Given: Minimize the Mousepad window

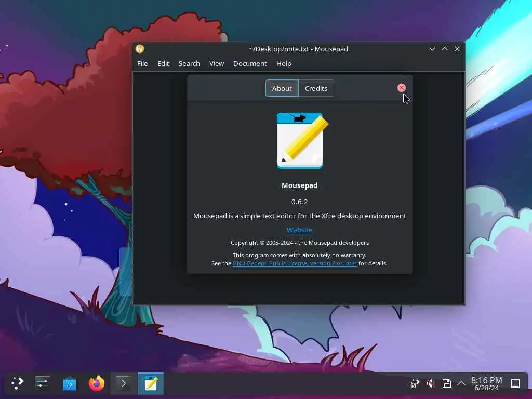Looking at the screenshot, I should [x=432, y=49].
